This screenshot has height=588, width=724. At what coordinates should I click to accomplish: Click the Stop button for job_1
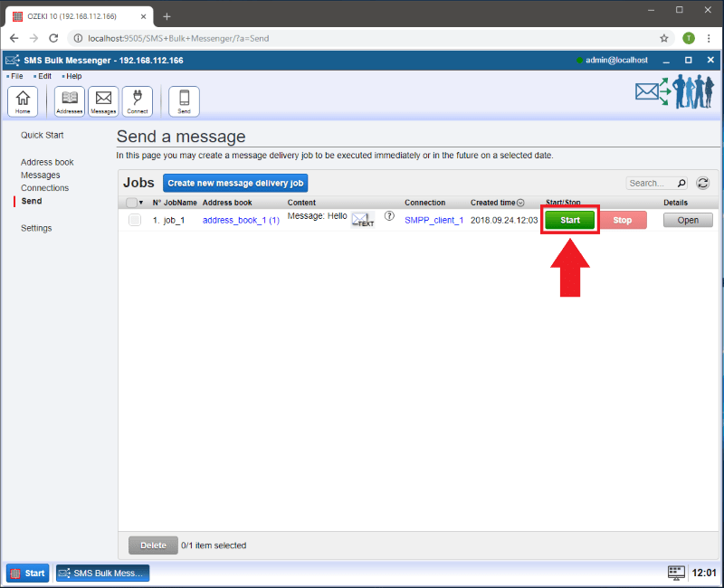click(622, 220)
